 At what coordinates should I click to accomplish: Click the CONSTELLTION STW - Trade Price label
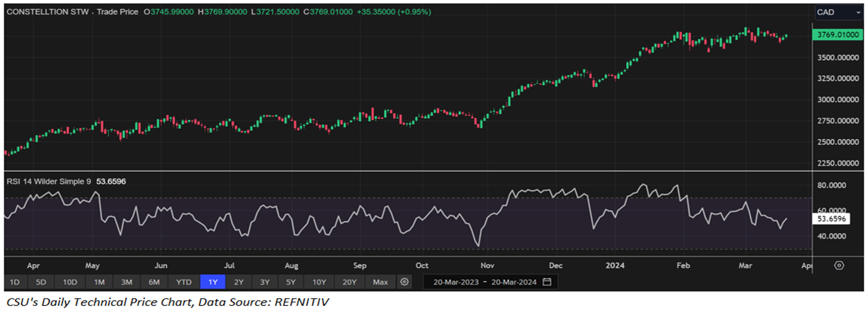71,12
